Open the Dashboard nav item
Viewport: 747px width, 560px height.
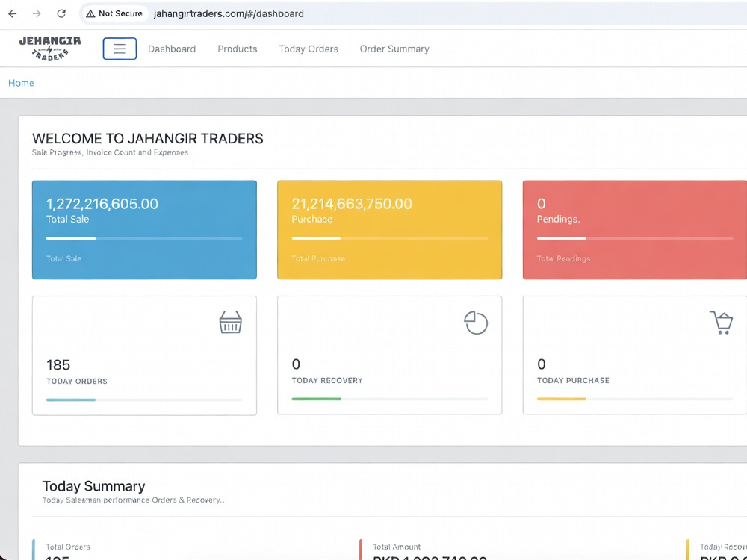pos(172,49)
